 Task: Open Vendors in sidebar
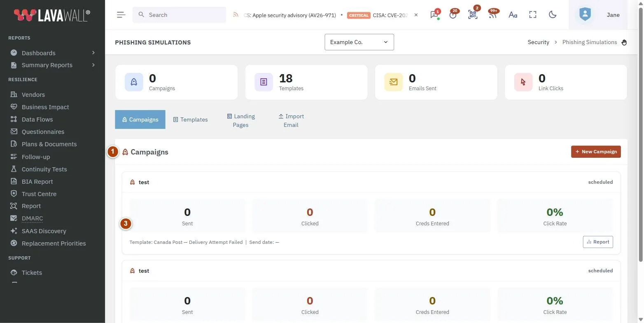pos(33,94)
